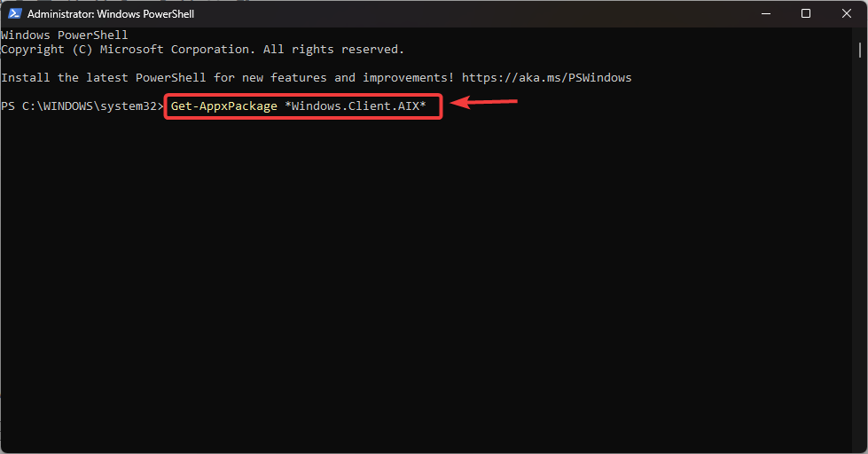Close the Administrator PowerShell window
The width and height of the screenshot is (868, 454).
846,14
